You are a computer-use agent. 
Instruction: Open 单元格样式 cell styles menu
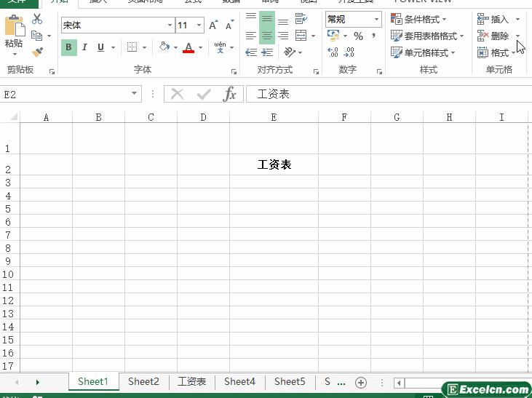(x=423, y=53)
